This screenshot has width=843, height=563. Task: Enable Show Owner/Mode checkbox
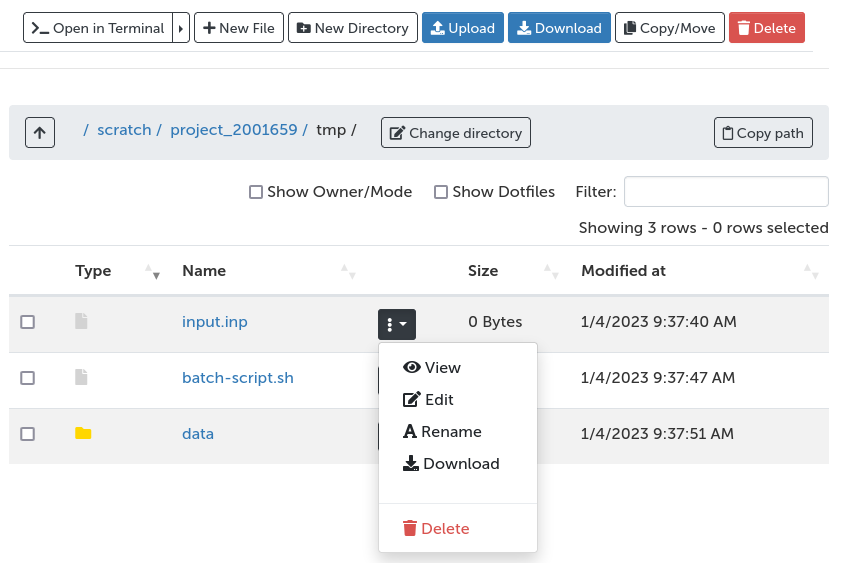(x=256, y=192)
